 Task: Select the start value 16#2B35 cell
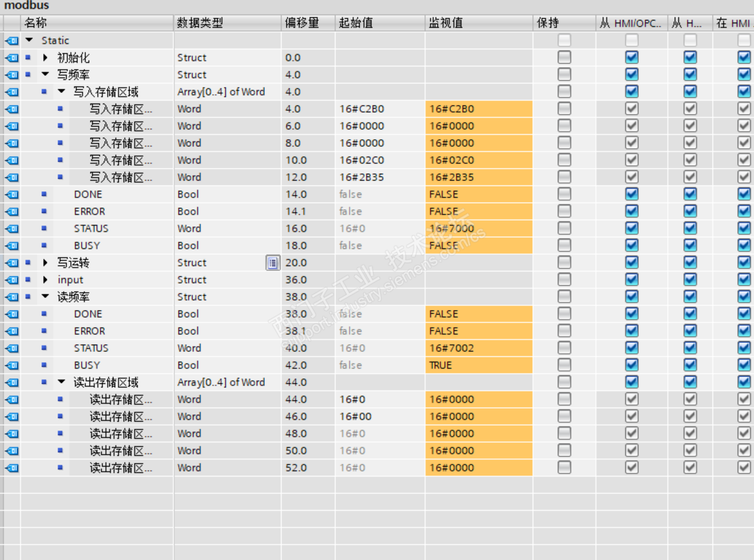click(x=380, y=177)
